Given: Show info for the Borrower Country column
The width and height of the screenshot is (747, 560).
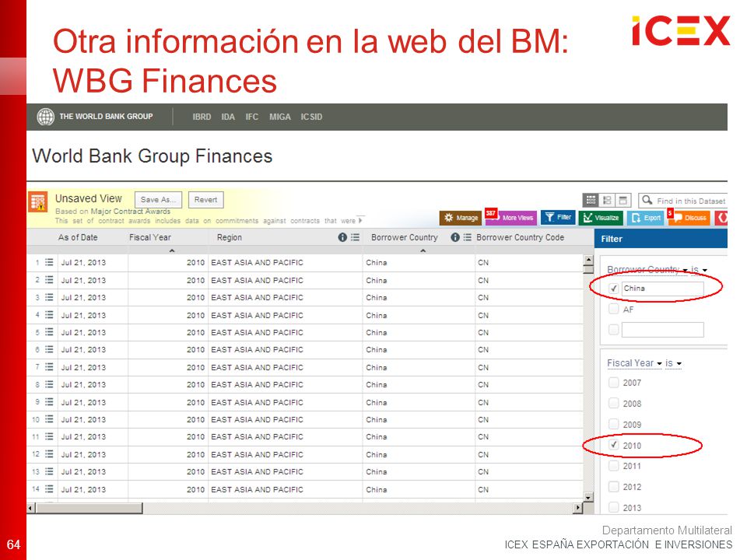Looking at the screenshot, I should coord(455,237).
